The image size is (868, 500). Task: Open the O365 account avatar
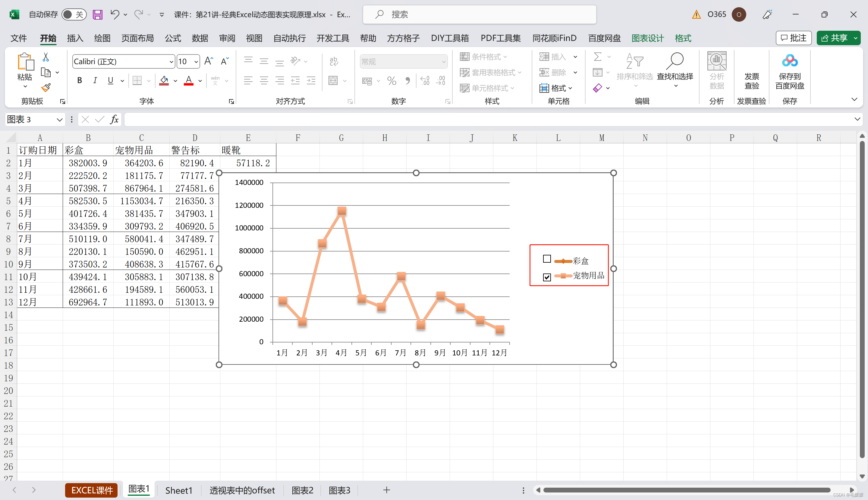(x=738, y=14)
